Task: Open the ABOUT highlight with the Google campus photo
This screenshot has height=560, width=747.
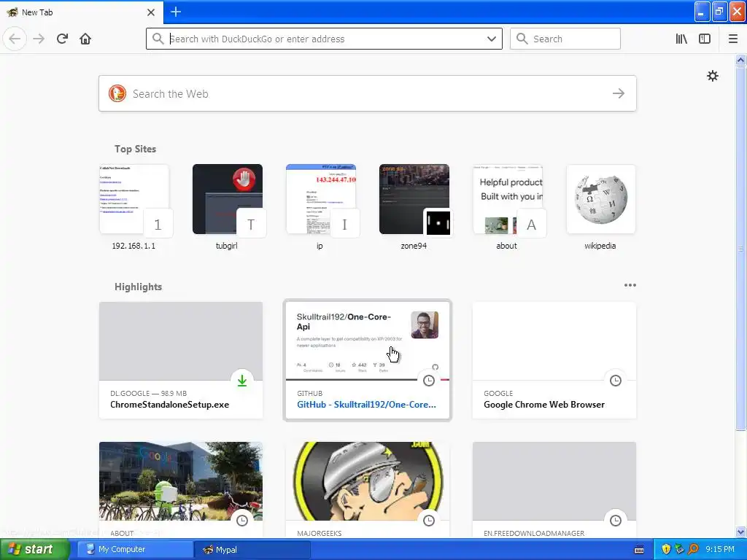Action: (181, 490)
